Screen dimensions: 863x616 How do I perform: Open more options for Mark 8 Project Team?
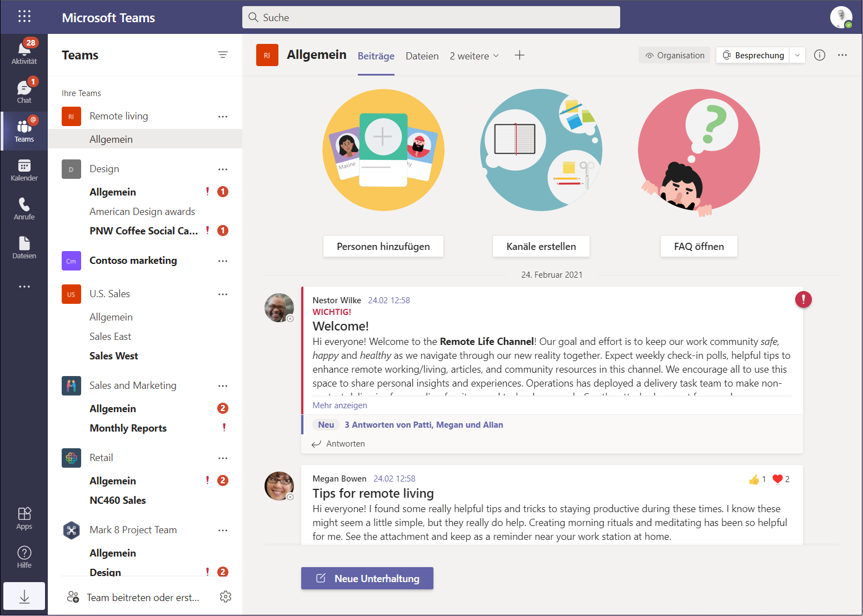223,530
